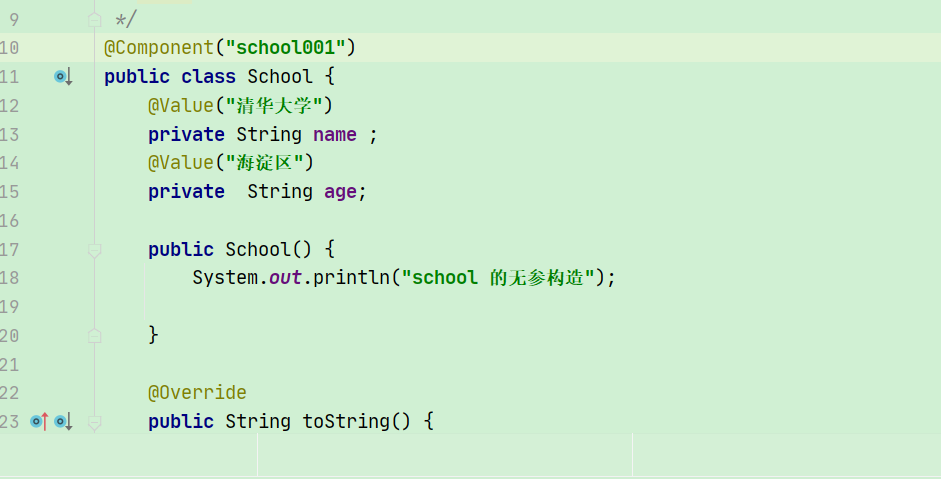Click the @Override annotation

[x=197, y=393]
